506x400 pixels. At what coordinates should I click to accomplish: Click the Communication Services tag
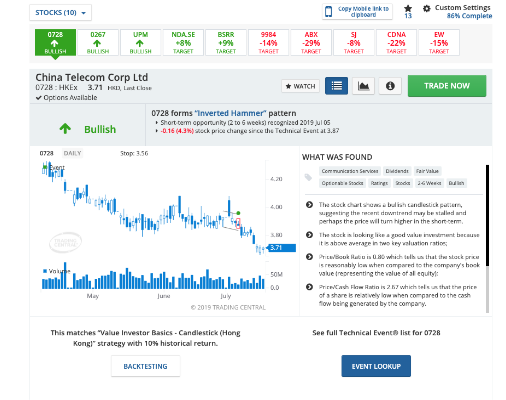(350, 171)
